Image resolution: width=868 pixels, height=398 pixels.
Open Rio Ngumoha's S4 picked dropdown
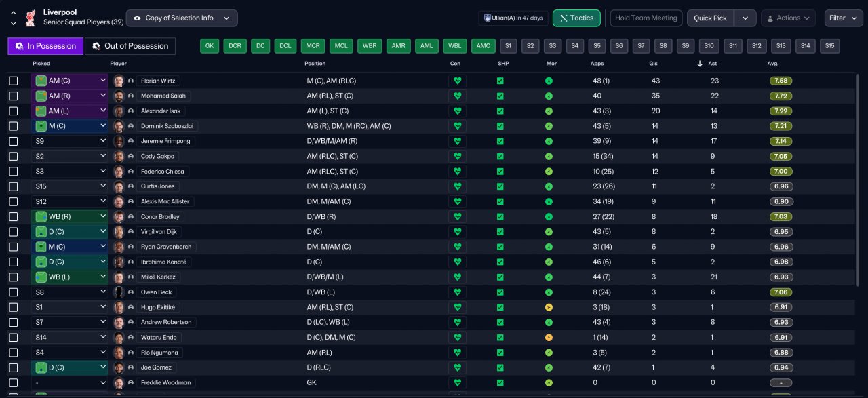click(69, 353)
